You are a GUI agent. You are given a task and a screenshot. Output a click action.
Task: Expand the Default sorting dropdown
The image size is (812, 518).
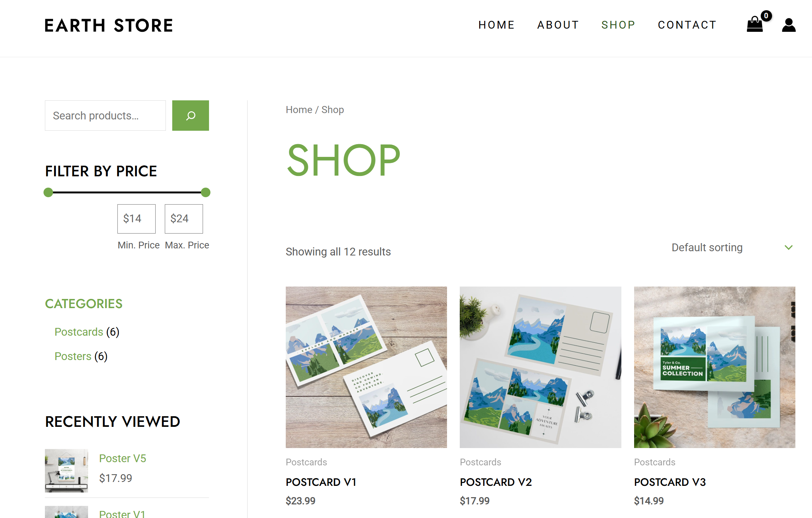tap(732, 247)
